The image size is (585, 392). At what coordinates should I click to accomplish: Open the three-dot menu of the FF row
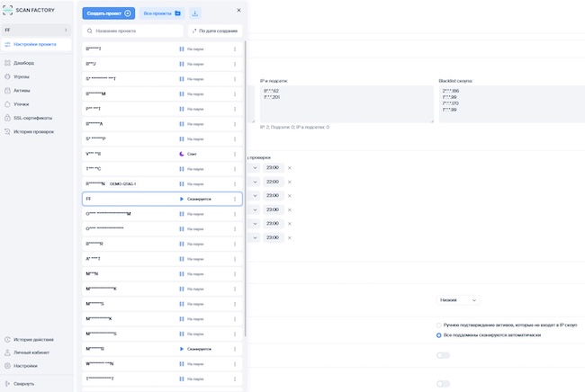(235, 199)
